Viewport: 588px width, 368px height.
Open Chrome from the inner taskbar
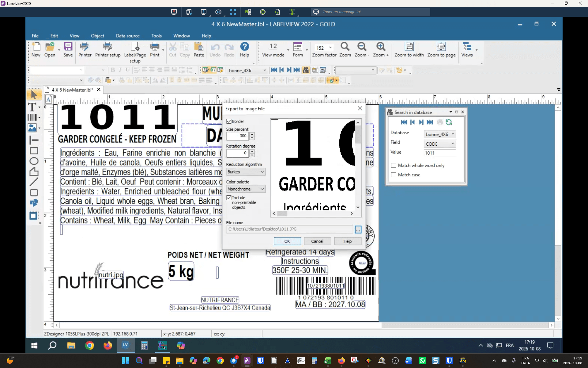click(89, 346)
